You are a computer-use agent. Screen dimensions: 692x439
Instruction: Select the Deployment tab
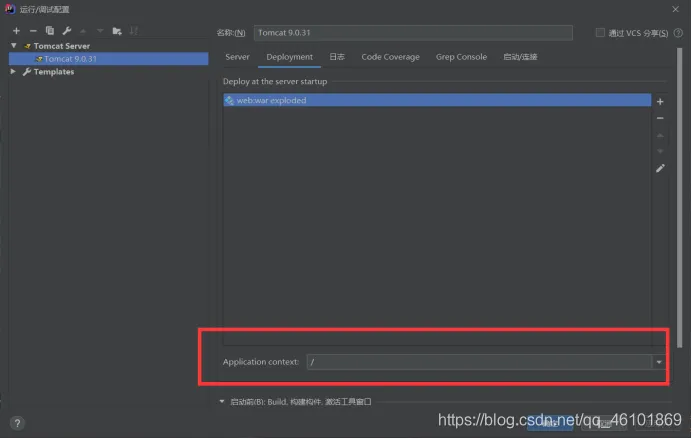(x=290, y=57)
